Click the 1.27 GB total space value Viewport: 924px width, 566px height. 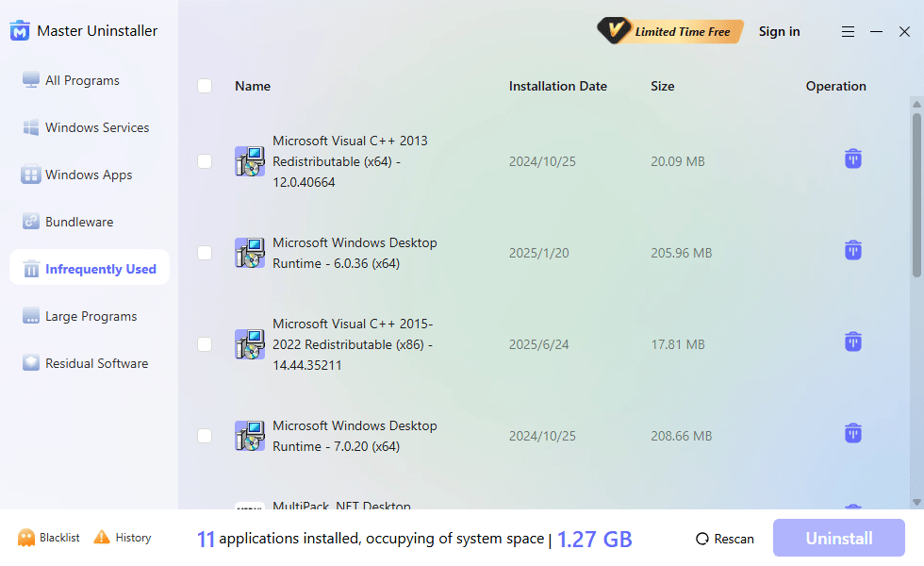(x=595, y=539)
